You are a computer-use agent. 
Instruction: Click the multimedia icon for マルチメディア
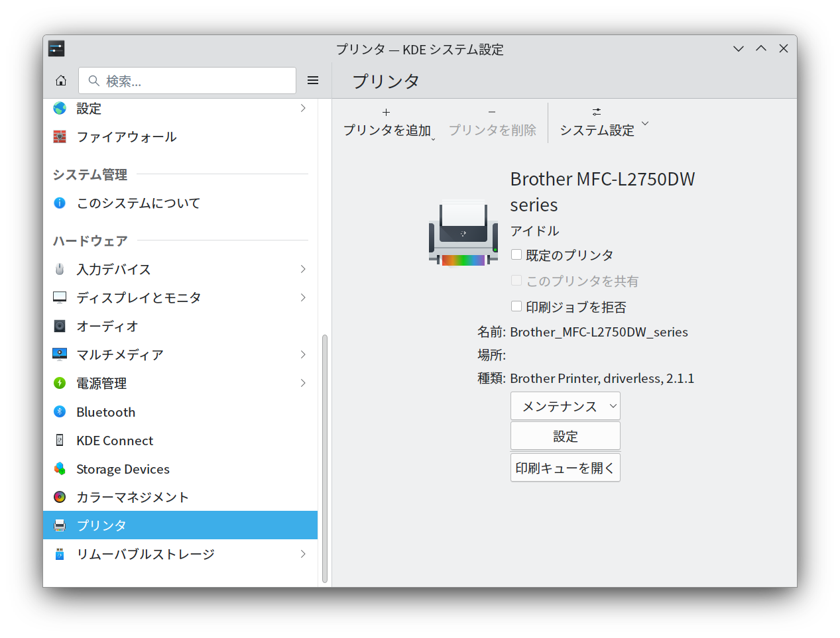point(60,354)
